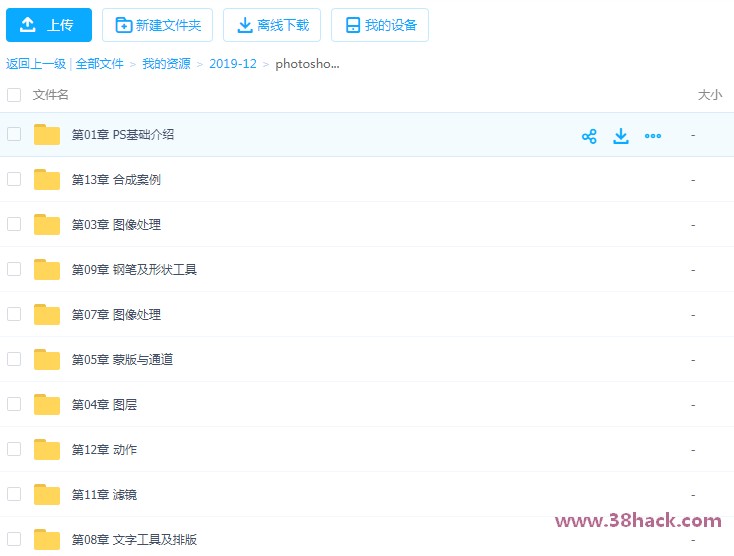Toggle the select-all checkbox beside 文件名
This screenshot has width=734, height=556.
pos(14,95)
